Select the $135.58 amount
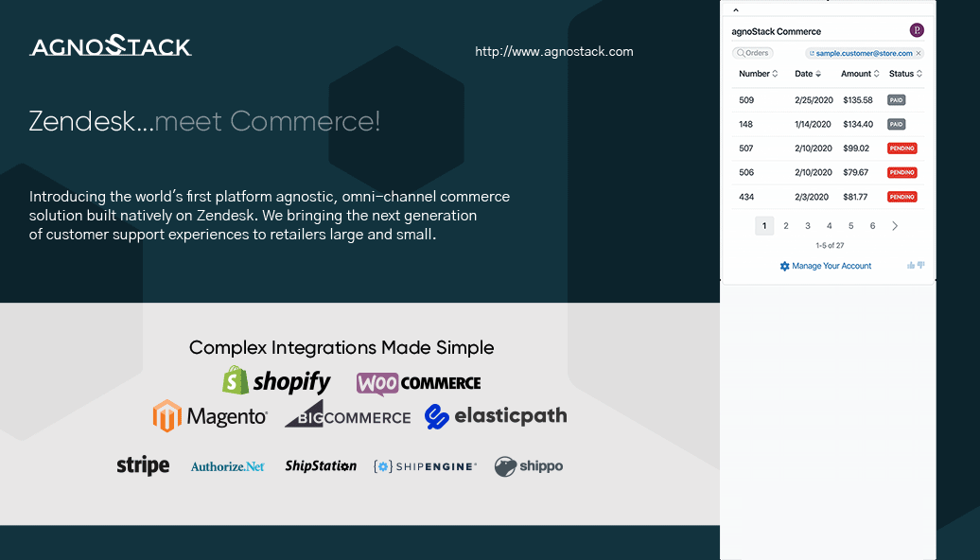This screenshot has width=980, height=560. pyautogui.click(x=857, y=100)
